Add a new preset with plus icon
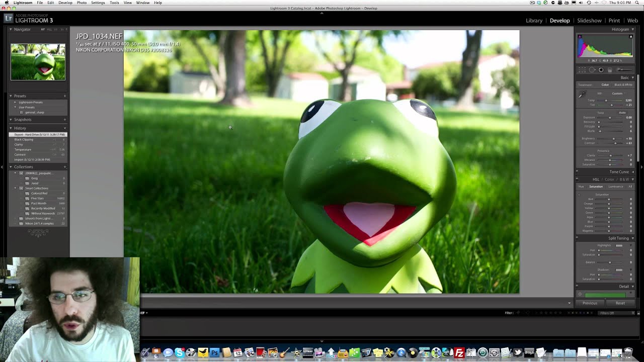Screen dimensions: 644x362 click(64, 96)
